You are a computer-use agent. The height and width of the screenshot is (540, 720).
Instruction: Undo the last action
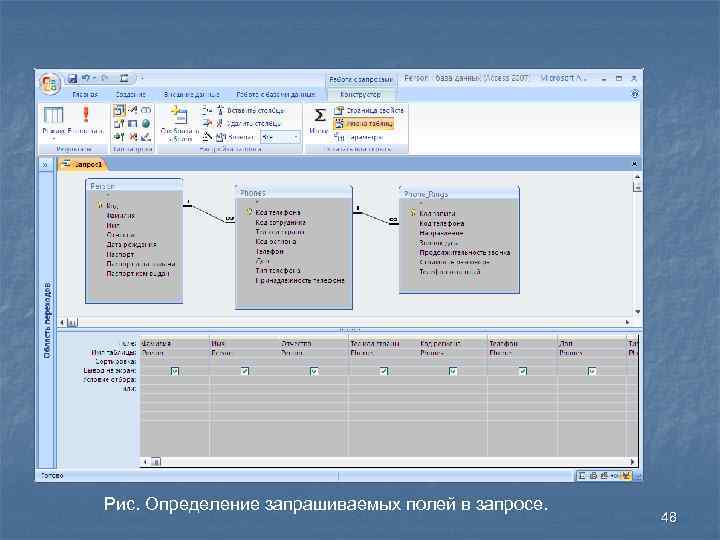pyautogui.click(x=85, y=79)
